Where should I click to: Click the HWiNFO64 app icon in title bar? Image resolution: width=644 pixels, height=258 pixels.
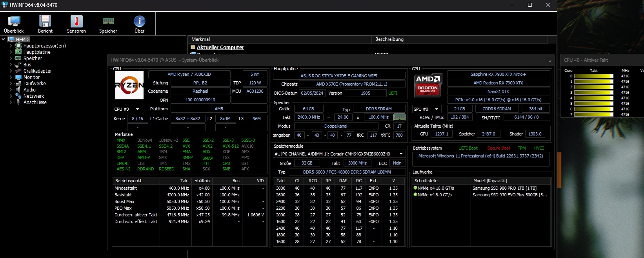click(5, 5)
